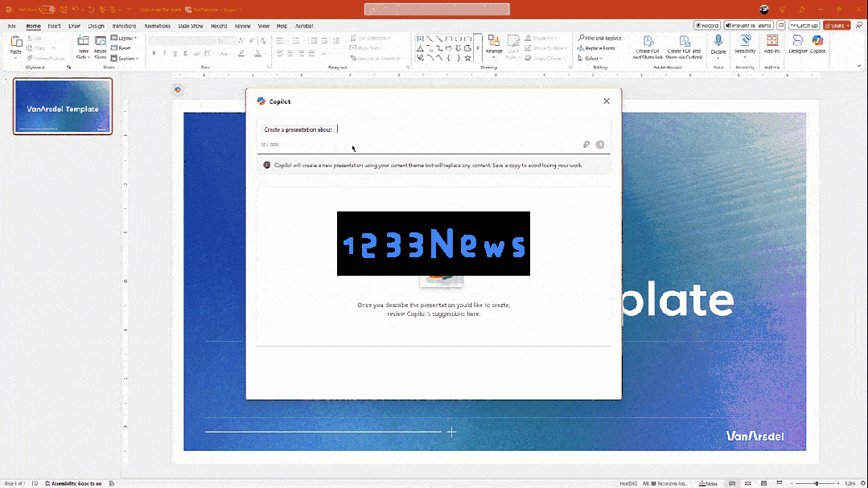
Task: Switch to the Transitions tab
Action: (124, 26)
